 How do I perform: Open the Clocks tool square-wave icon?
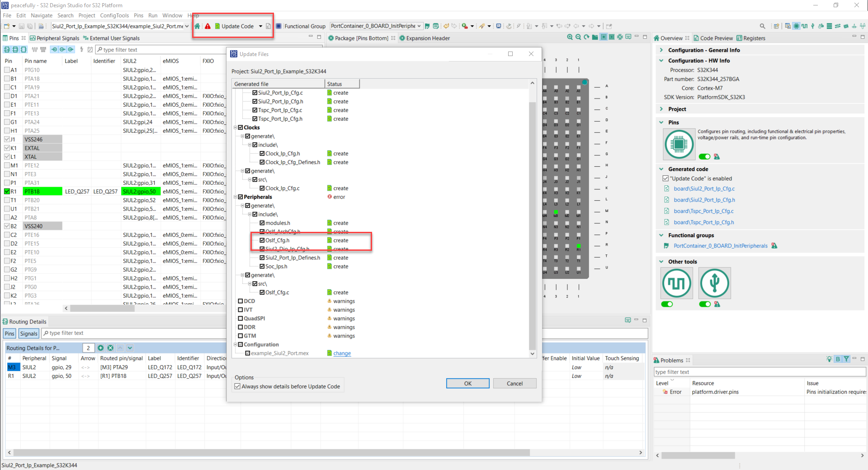(x=676, y=283)
